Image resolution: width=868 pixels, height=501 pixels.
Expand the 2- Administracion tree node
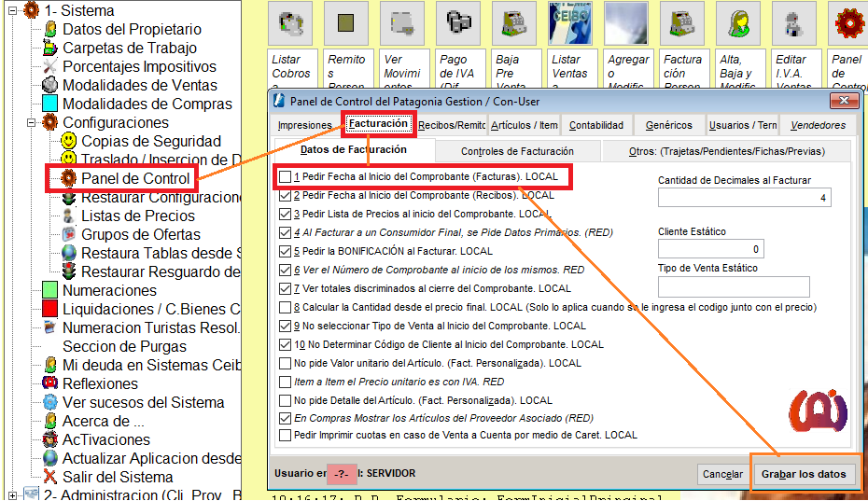pos(13,494)
